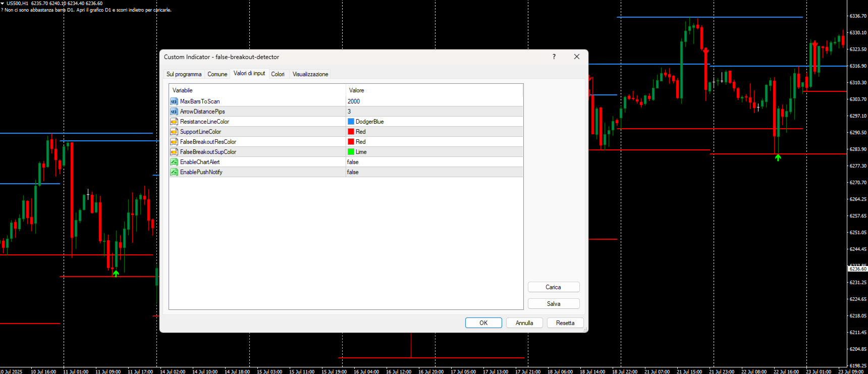868x374 pixels.
Task: Click the MaxBarsToScan value 2000
Action: 354,101
